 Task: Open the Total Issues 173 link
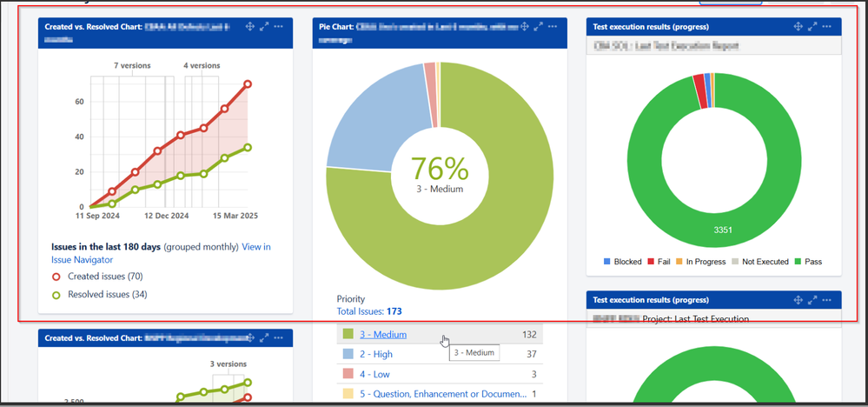pos(368,311)
